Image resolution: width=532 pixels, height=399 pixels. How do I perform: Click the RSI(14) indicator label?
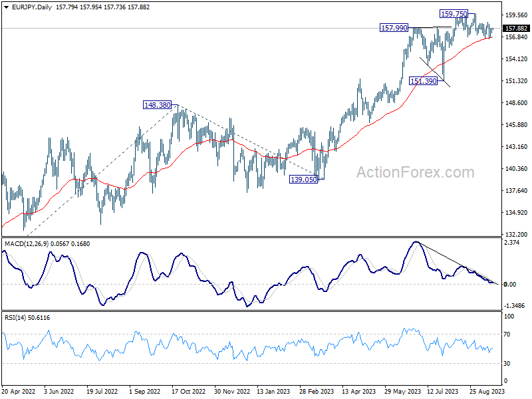(15, 318)
